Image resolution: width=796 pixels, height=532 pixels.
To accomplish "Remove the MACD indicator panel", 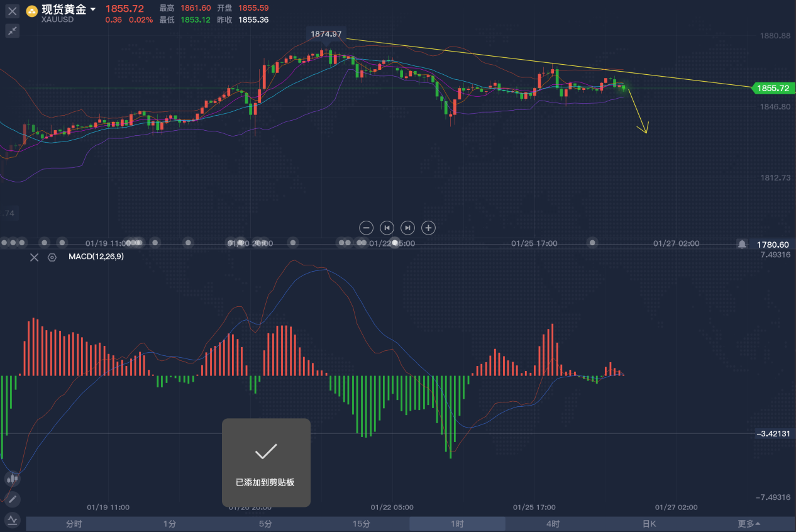I will (x=35, y=257).
